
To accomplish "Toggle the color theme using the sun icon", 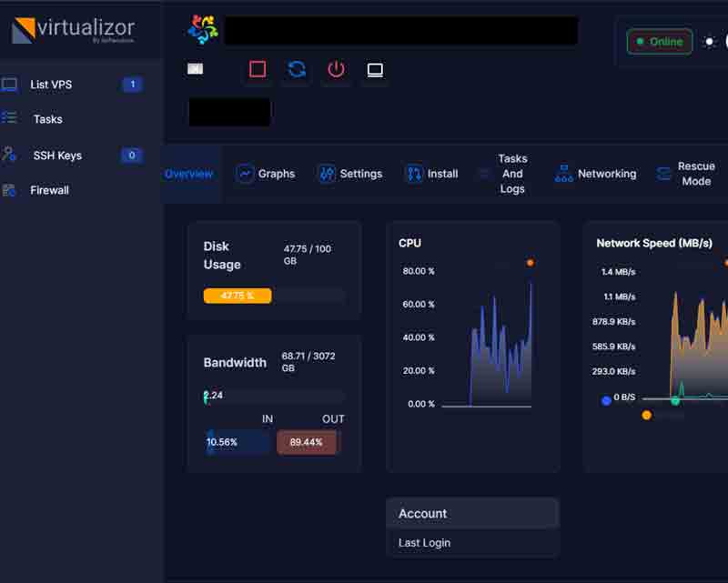I will click(709, 41).
